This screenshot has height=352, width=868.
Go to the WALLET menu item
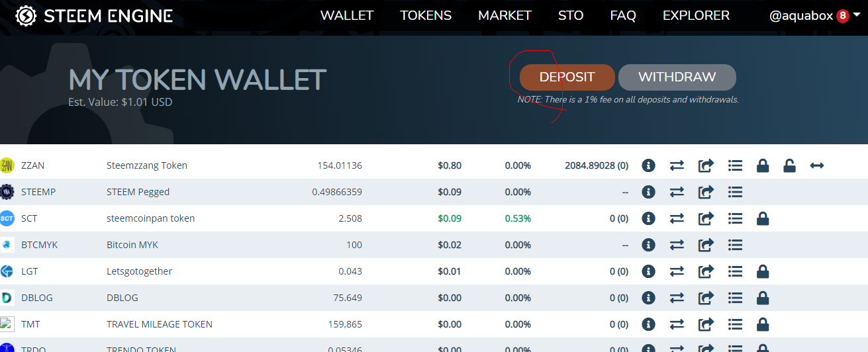coord(347,15)
